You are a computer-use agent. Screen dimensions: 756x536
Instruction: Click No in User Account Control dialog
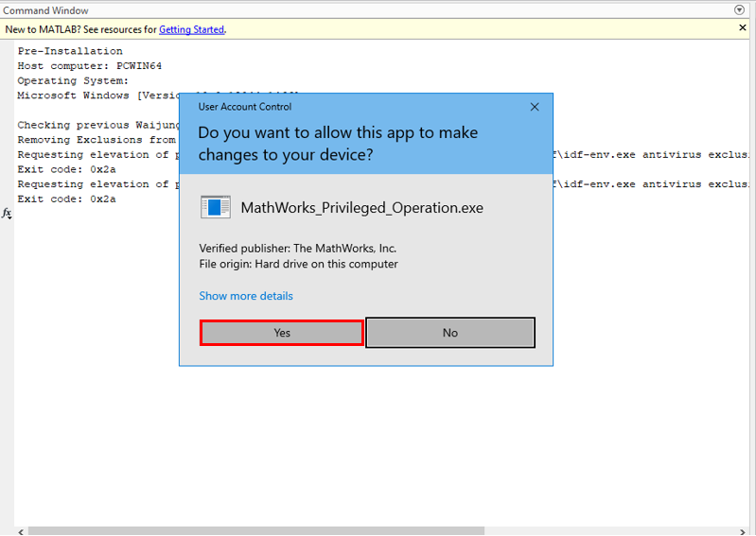coord(450,333)
